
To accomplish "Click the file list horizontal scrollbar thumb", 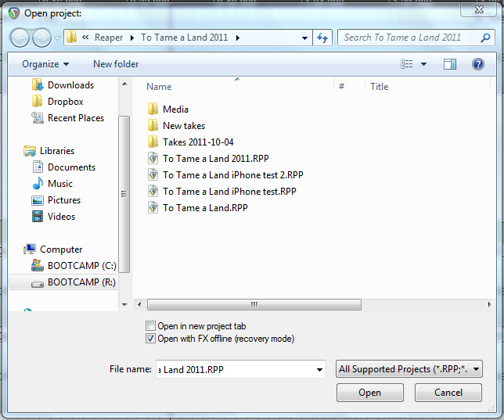I will [x=254, y=304].
